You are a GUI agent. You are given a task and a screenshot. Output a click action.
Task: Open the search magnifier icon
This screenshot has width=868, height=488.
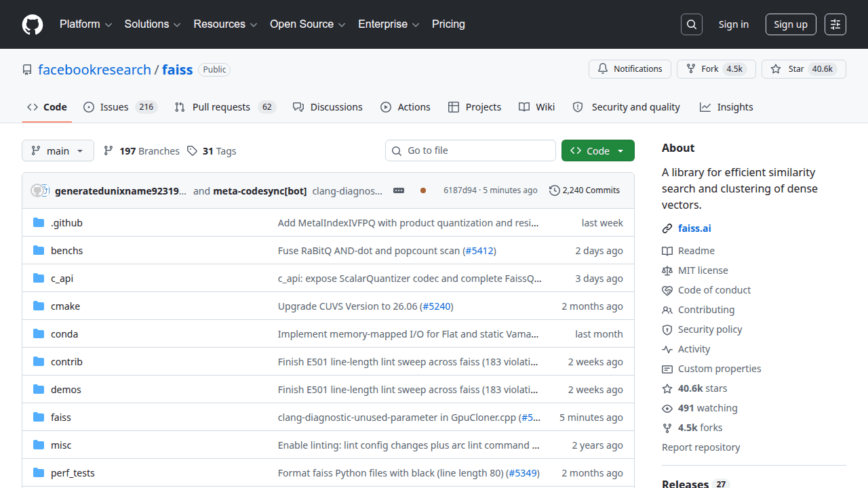coord(691,24)
